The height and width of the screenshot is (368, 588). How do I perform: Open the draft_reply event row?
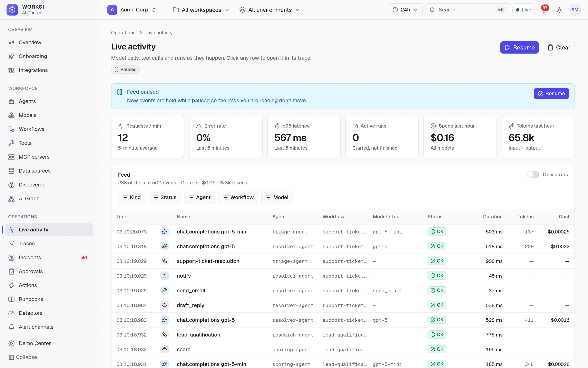[x=343, y=305]
